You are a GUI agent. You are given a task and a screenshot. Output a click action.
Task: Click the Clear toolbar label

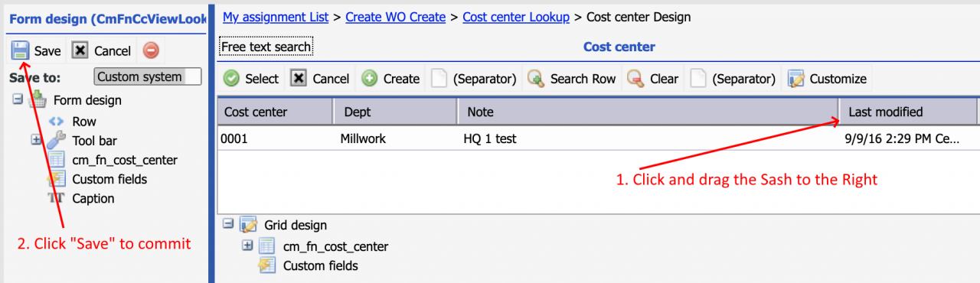coord(664,79)
